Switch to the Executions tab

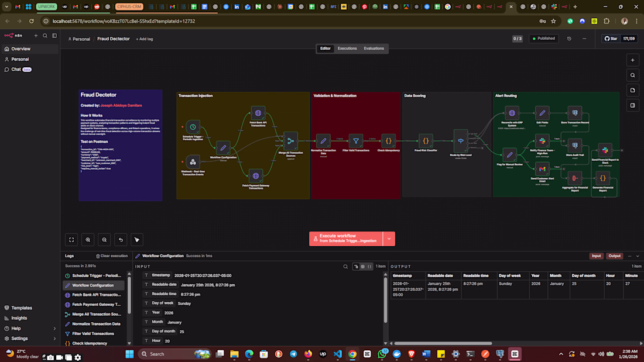tap(347, 49)
